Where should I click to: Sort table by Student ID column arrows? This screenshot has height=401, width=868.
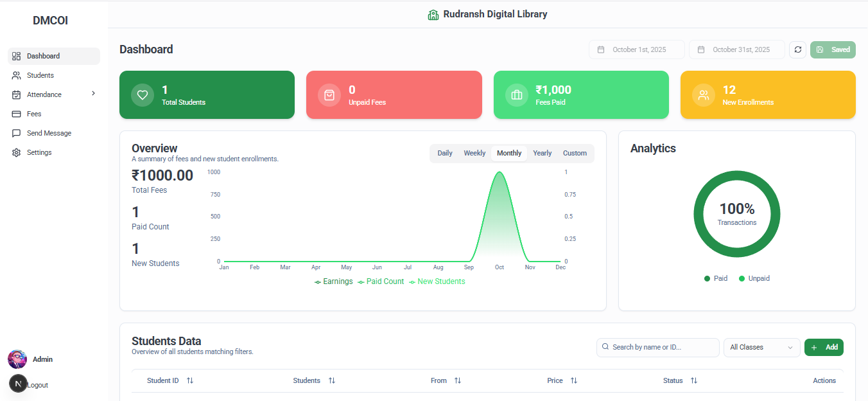click(x=190, y=380)
